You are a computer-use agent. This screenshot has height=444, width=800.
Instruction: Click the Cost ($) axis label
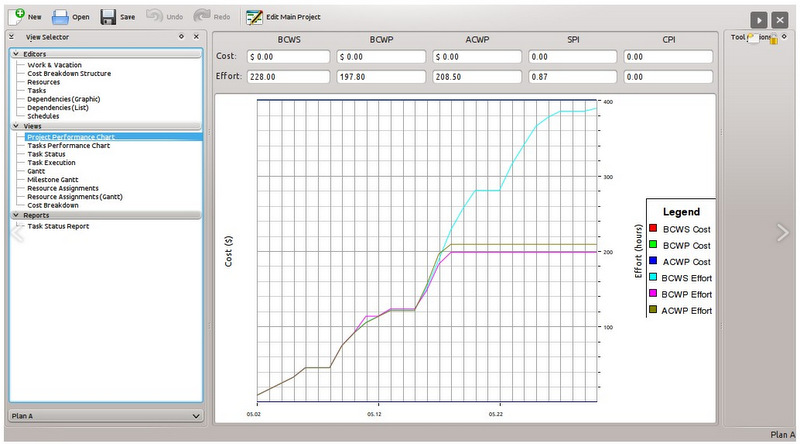[x=228, y=251]
